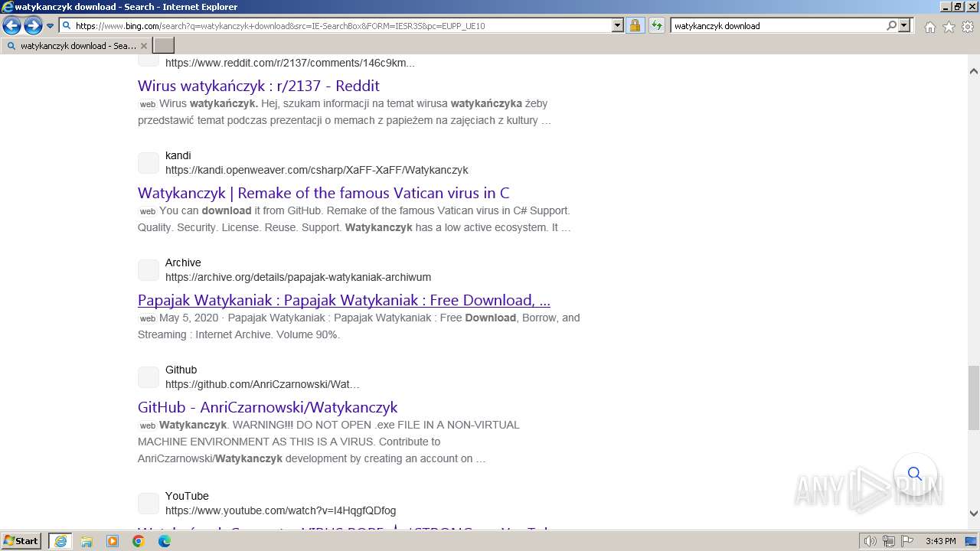Click the kandi.openweaver.com URL text
The height and width of the screenshot is (551, 980).
(317, 170)
